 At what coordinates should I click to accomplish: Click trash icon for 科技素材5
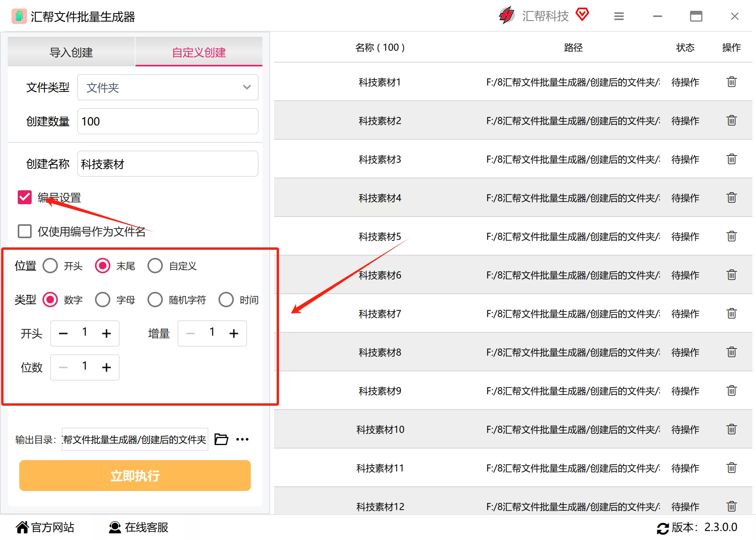point(731,236)
